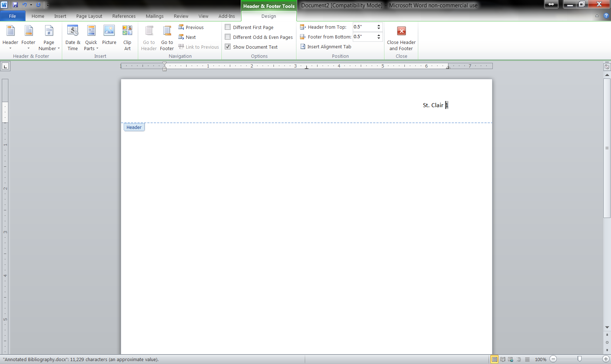This screenshot has height=364, width=611.
Task: Click the Header from Top field
Action: pos(364,27)
